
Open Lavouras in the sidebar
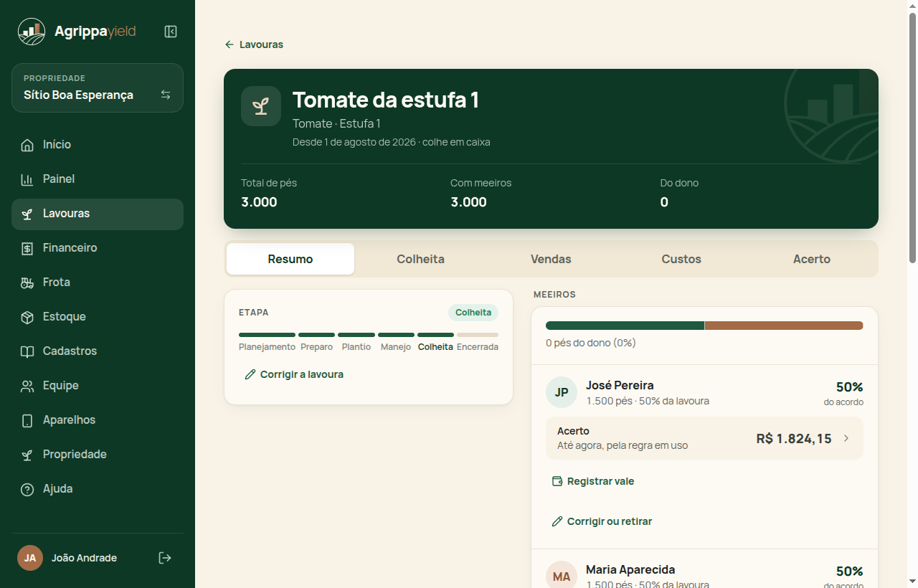98,214
